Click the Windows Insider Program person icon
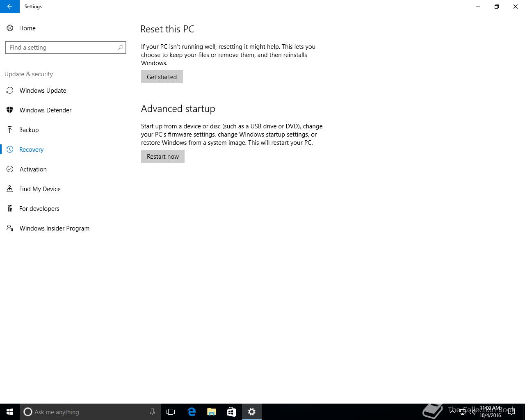Viewport: 525px width, 420px height. tap(10, 228)
